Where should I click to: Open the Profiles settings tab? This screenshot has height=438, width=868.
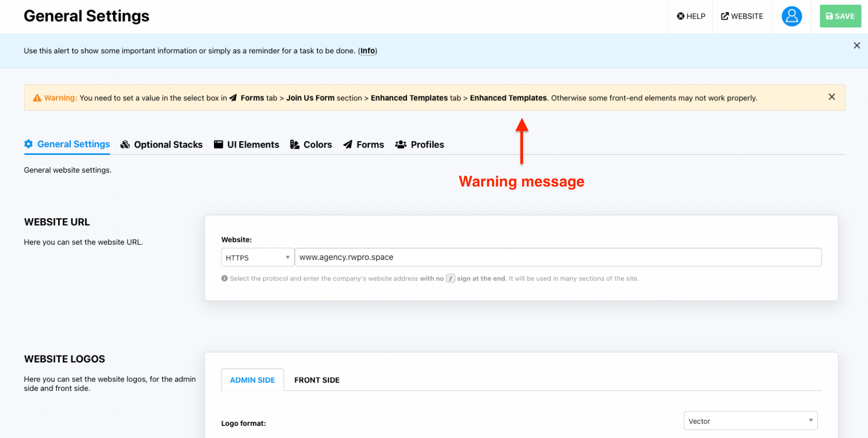tap(427, 145)
